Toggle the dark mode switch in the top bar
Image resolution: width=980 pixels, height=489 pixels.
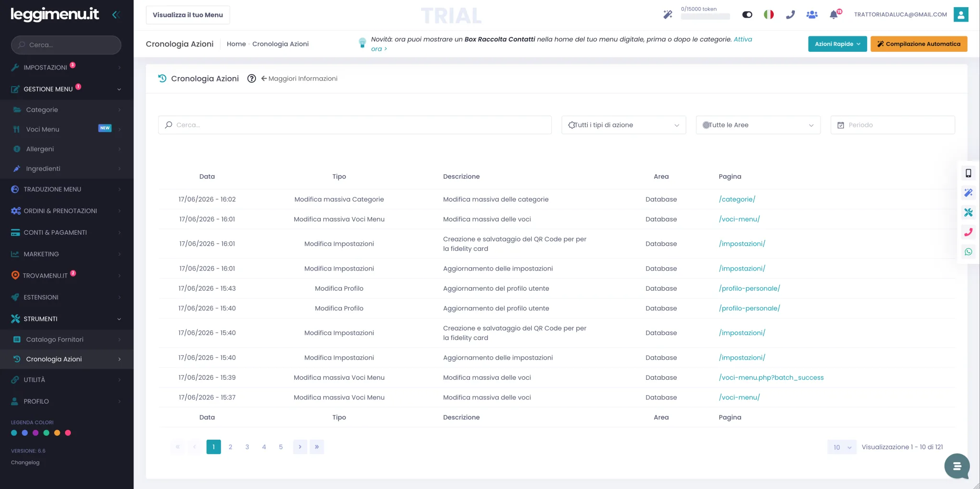[x=747, y=15]
